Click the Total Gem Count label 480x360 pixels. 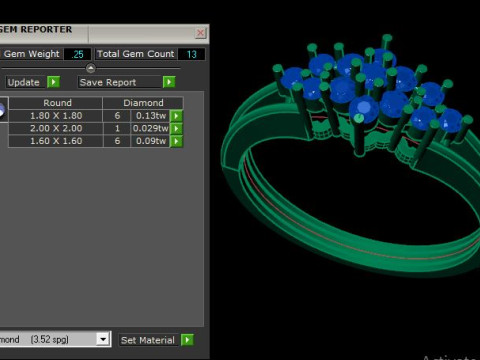[x=136, y=54]
